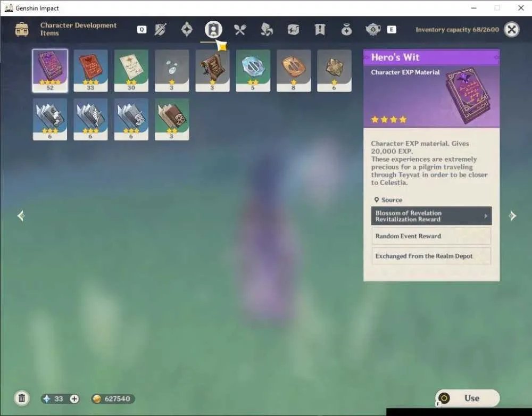Click the Mora balance 627540

click(113, 398)
